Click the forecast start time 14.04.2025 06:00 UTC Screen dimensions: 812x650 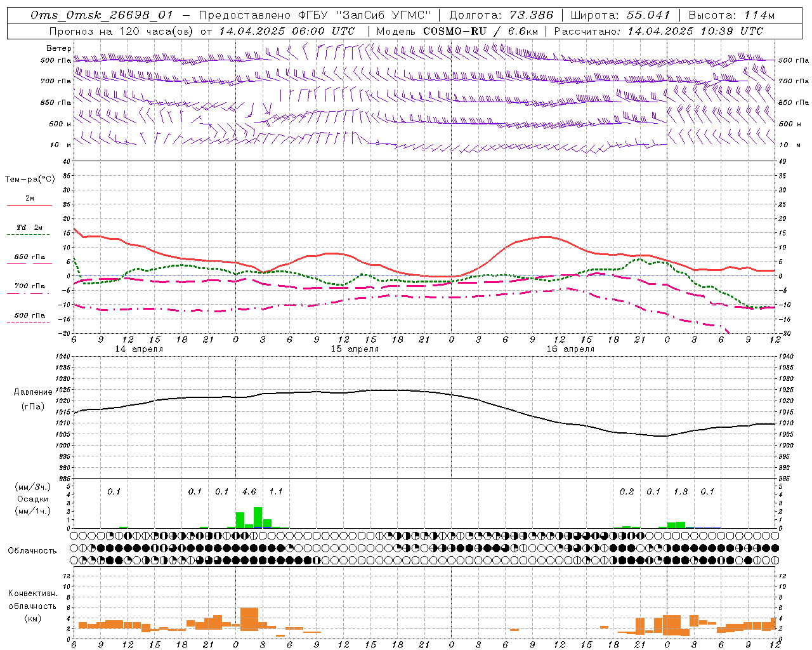(287, 31)
